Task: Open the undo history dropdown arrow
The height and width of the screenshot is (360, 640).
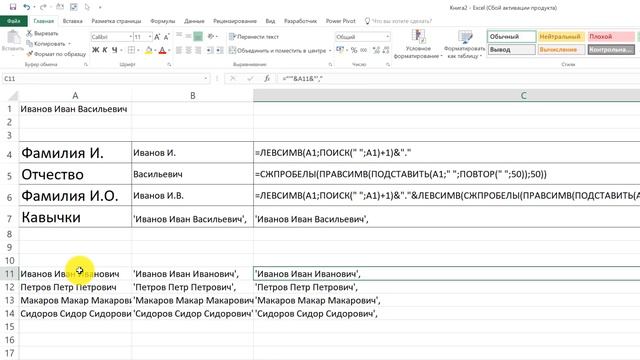Action: [x=34, y=7]
